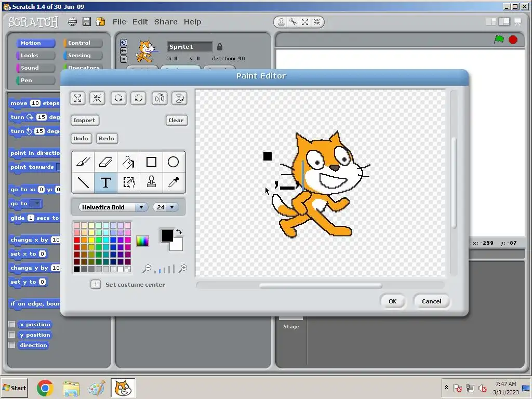
Task: Toggle the sprite lock icon
Action: coord(220,47)
